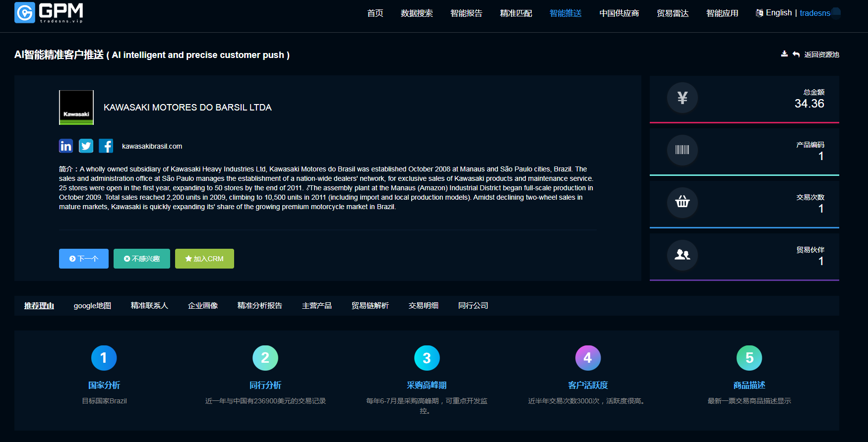Click step circle 2 for 同行分析
868x442 pixels.
265,358
